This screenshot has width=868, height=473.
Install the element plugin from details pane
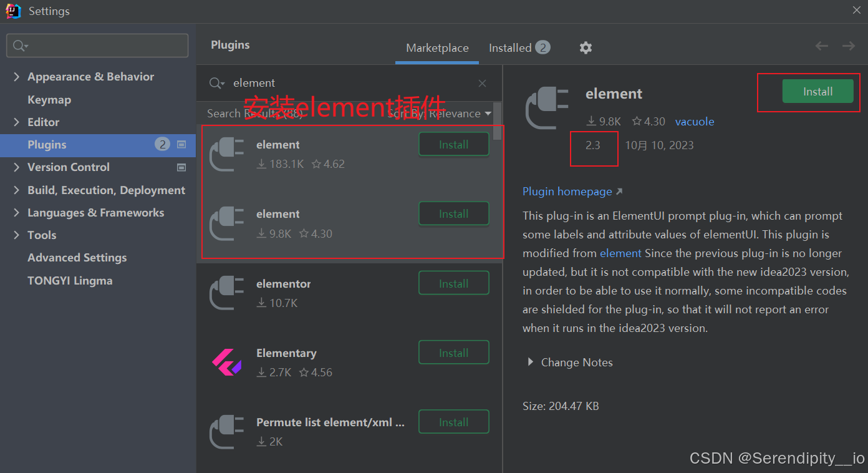pos(817,92)
